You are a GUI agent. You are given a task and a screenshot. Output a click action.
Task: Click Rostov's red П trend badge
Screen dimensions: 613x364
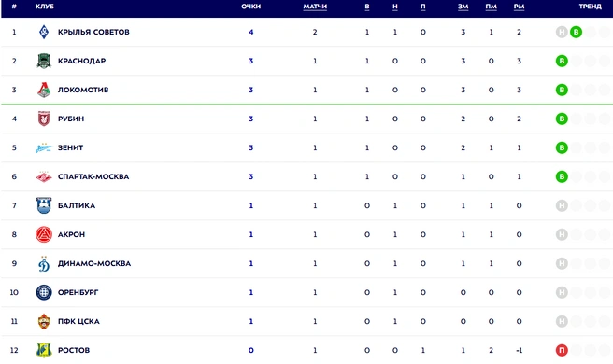tap(562, 350)
